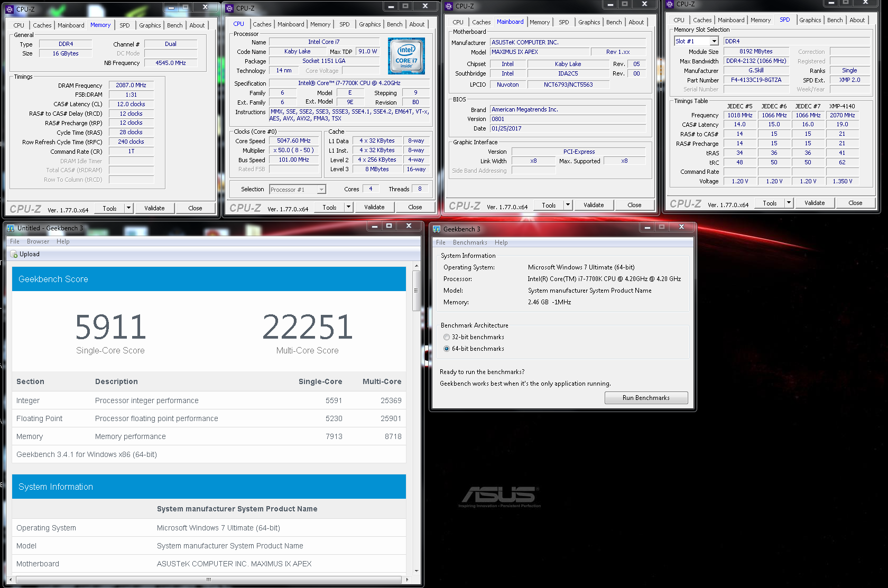Click the Geekbench 3 launcher window title icon

tap(437, 229)
